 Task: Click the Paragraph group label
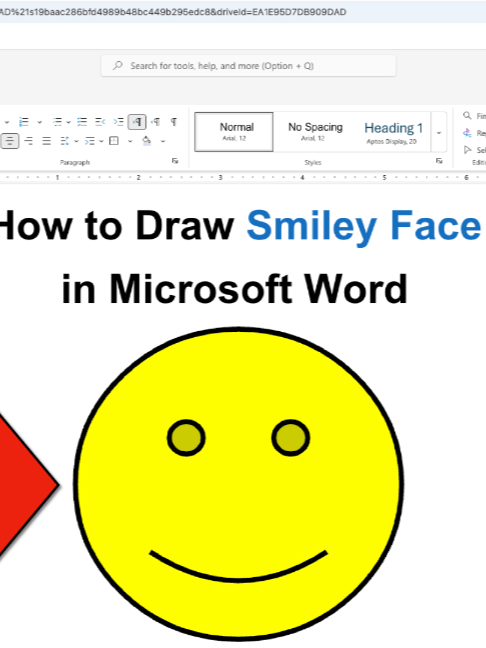tap(75, 162)
